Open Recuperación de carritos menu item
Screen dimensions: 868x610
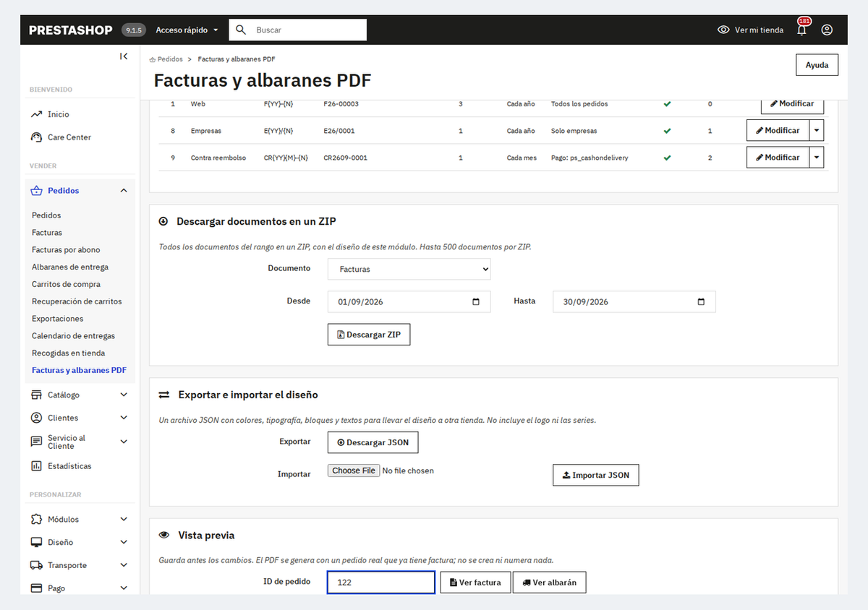tap(77, 301)
